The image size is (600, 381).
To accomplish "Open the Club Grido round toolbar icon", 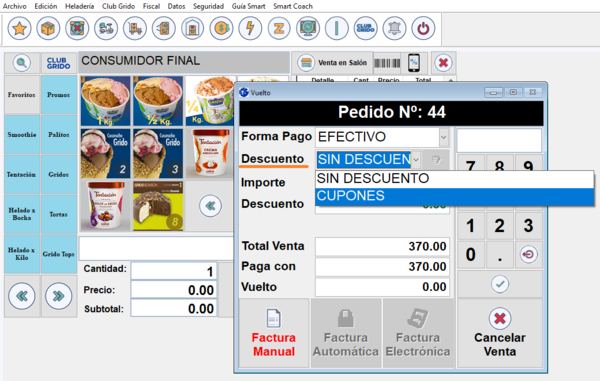I will point(365,28).
